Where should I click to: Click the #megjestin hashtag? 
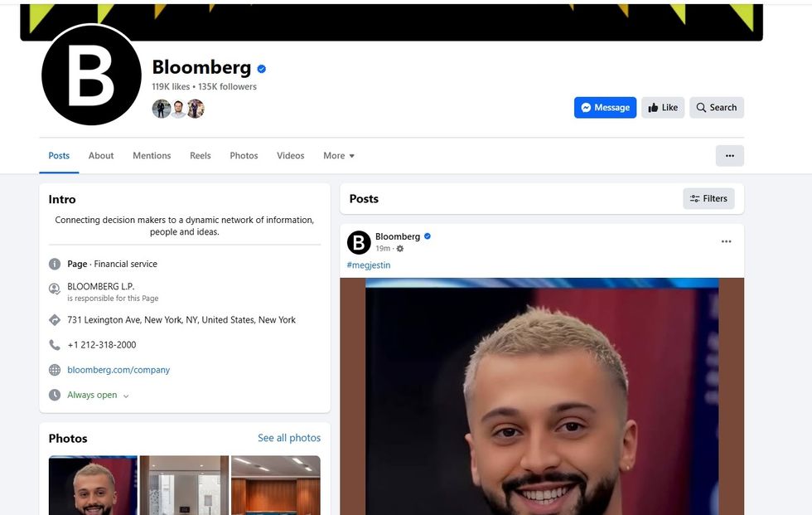[x=368, y=265]
